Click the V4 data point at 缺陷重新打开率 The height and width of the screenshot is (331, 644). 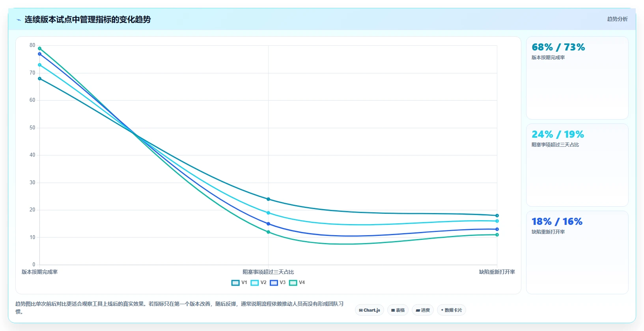coord(497,235)
